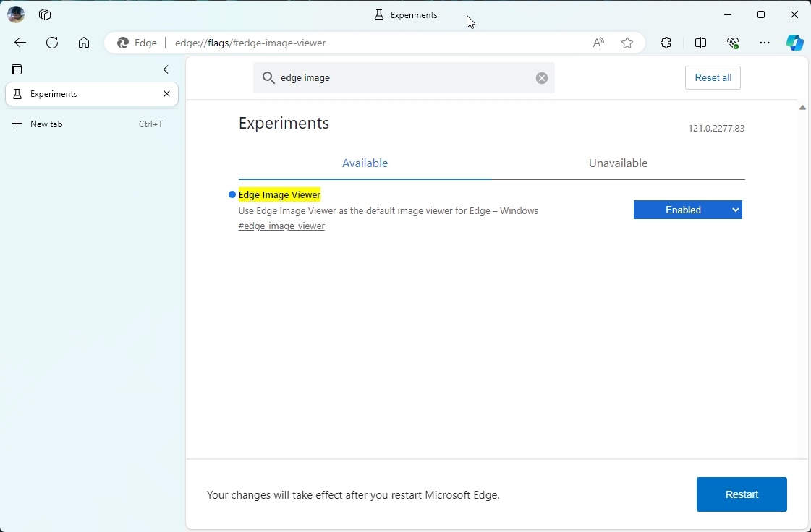Open the Extensions menu
Viewport: 811px width, 532px height.
point(666,43)
